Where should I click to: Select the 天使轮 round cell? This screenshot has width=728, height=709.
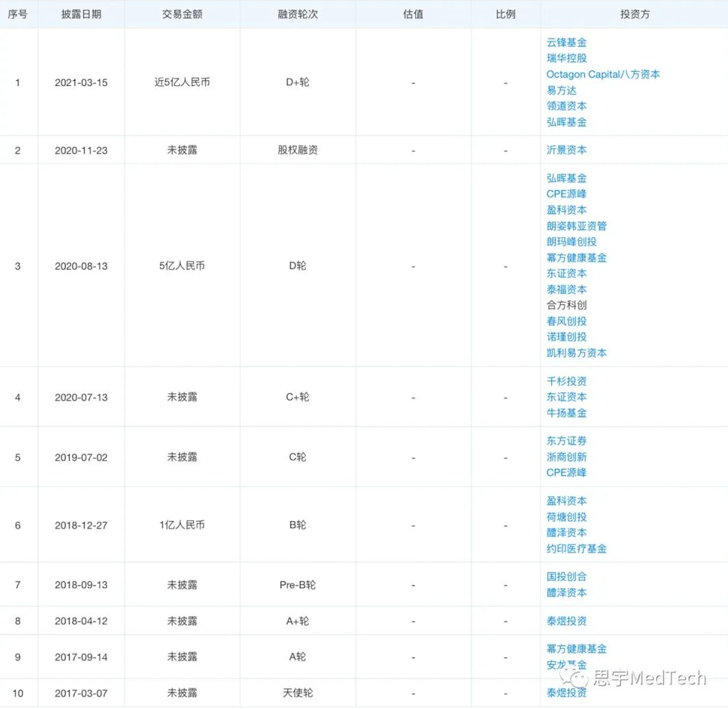point(298,693)
